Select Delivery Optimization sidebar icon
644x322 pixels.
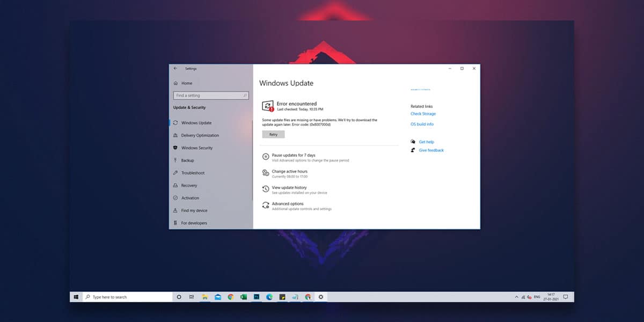point(175,135)
